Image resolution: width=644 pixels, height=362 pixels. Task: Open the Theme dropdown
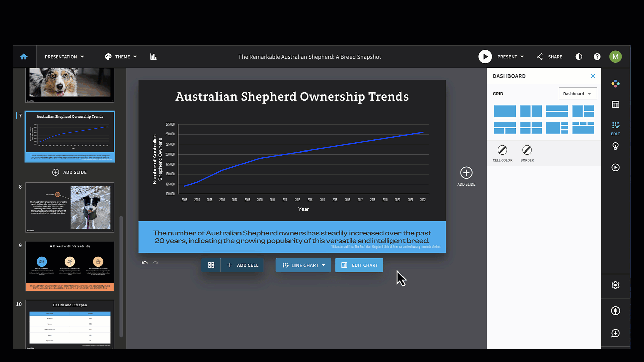(x=121, y=57)
